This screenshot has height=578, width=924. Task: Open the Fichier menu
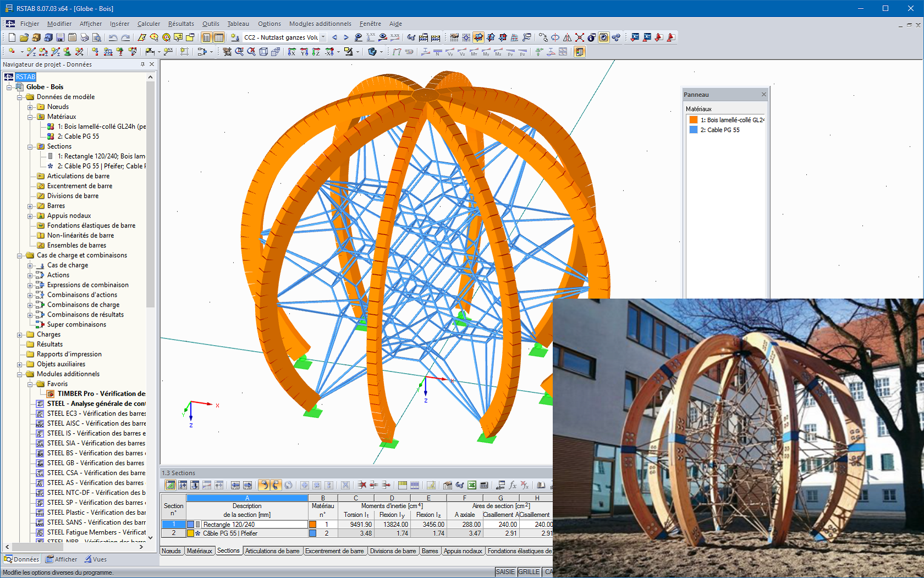point(30,24)
